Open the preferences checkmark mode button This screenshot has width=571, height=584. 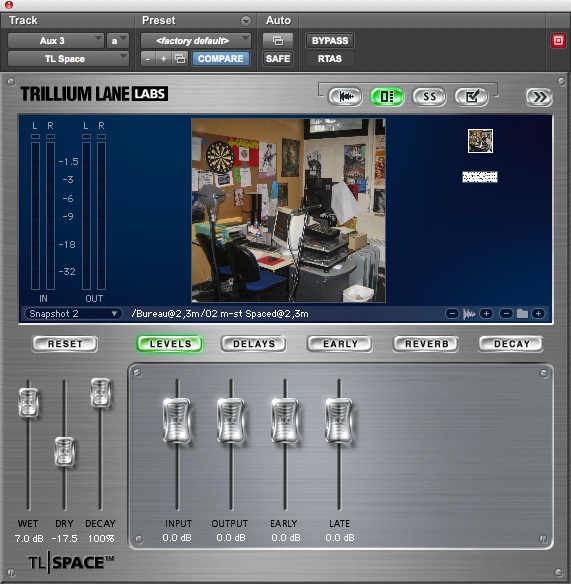[x=472, y=97]
